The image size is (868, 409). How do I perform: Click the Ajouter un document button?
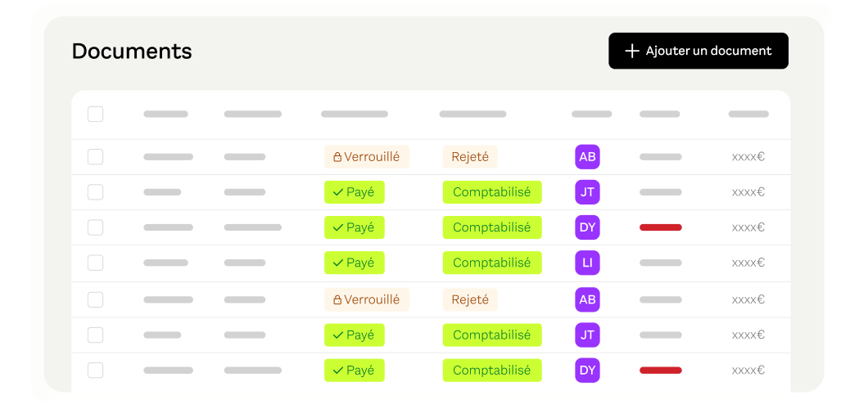coord(698,51)
